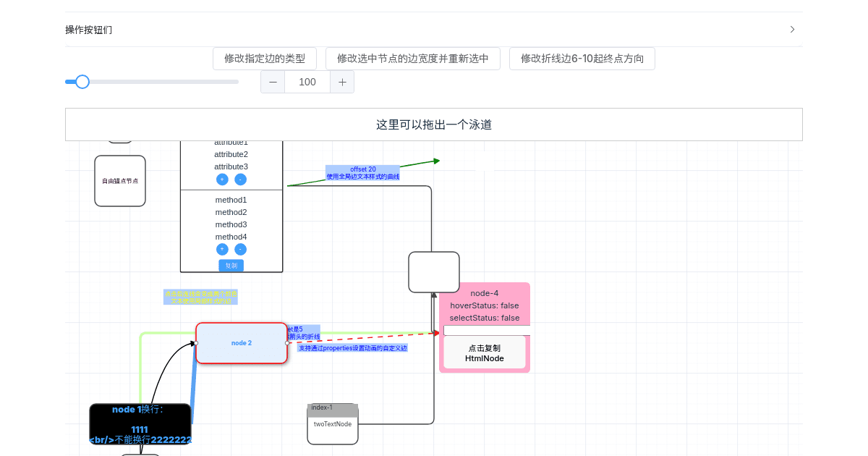Select the 自由锚点节点 node
Viewport: 868px width, 456px height.
[x=120, y=181]
